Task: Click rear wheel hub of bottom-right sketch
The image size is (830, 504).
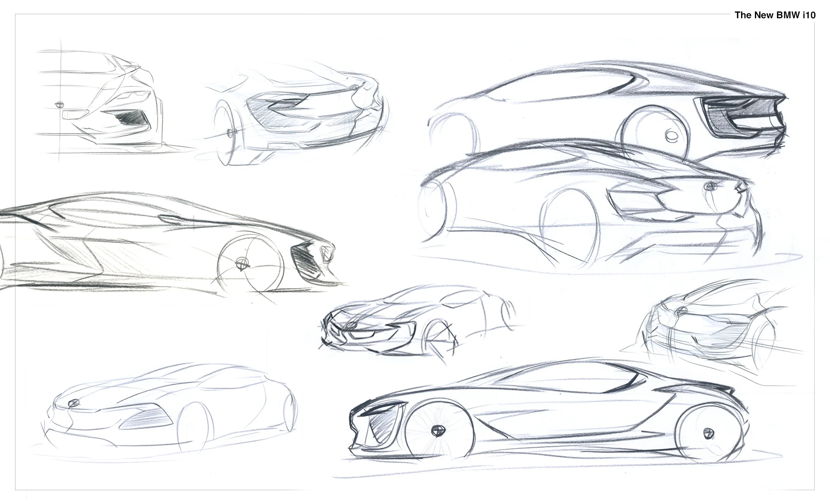Action: tap(709, 434)
